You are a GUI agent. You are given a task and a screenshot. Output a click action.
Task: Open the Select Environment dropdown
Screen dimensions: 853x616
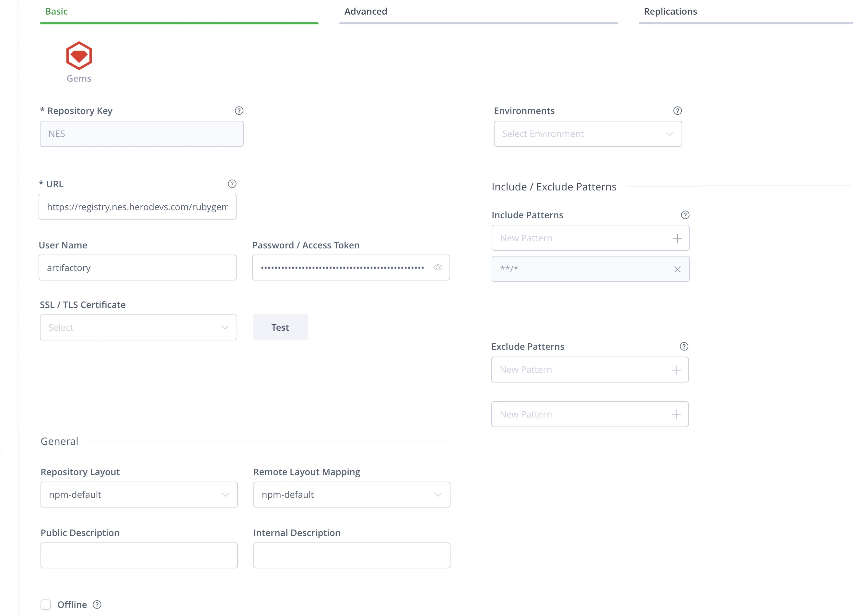[x=588, y=134]
